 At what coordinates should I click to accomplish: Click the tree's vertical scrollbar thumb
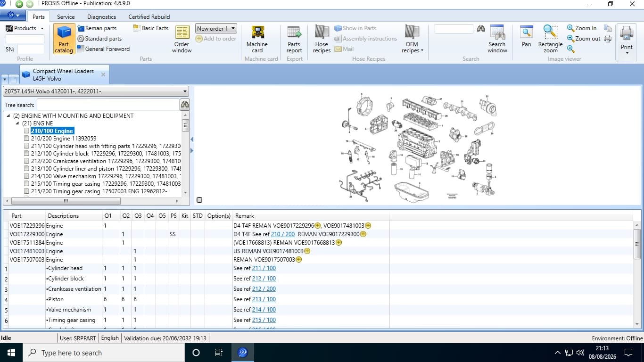185,125
